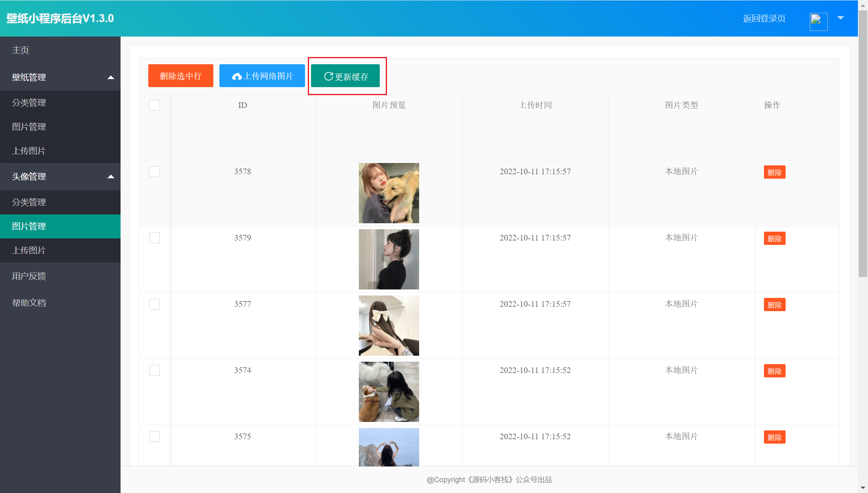Open the user avatar icon at top right
The height and width of the screenshot is (493, 868).
[818, 22]
